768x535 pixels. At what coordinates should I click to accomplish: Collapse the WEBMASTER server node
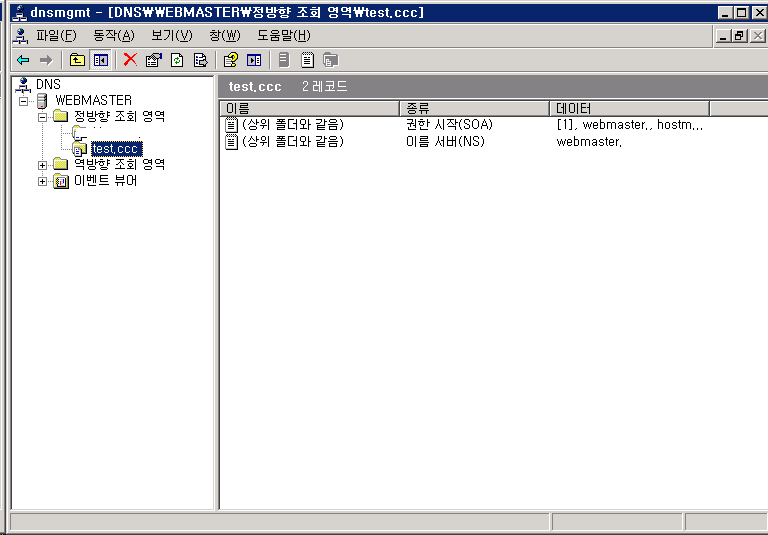click(23, 101)
